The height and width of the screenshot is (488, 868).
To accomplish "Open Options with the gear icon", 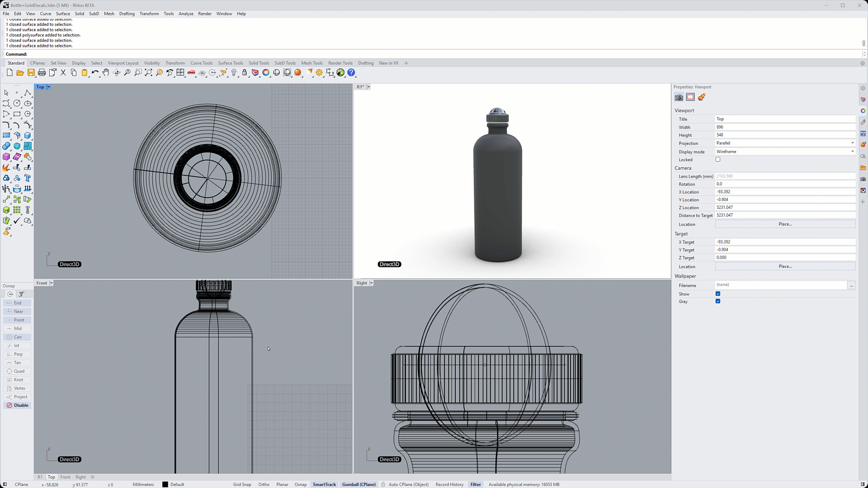I will click(320, 73).
